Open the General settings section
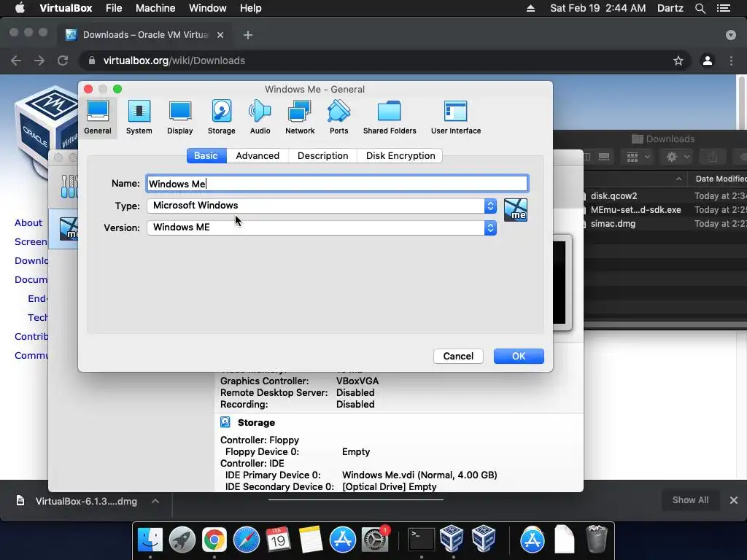 pyautogui.click(x=98, y=117)
